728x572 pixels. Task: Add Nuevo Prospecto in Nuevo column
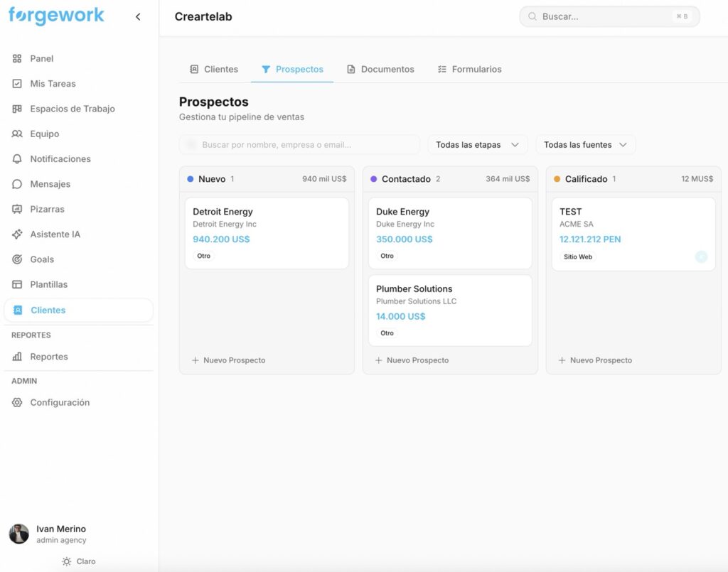(x=228, y=360)
